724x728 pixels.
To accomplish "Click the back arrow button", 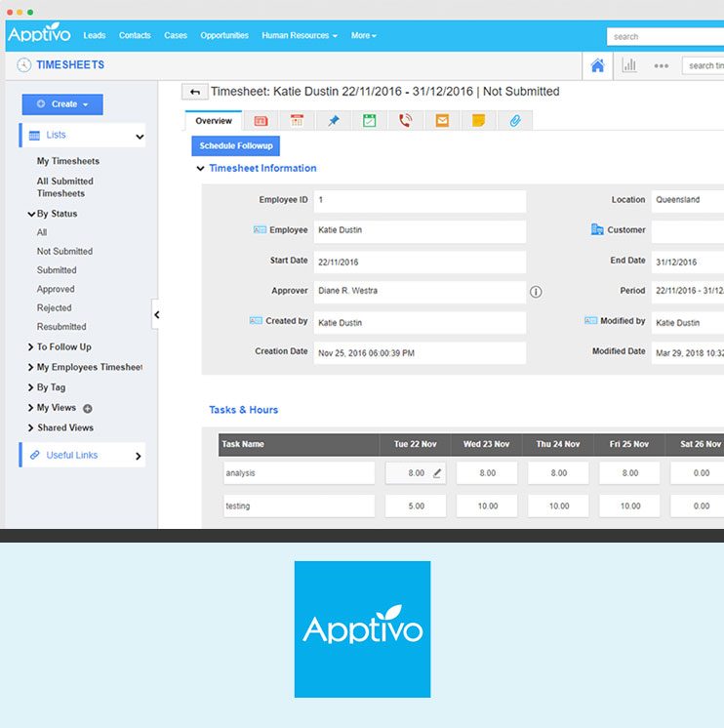I will tap(194, 92).
